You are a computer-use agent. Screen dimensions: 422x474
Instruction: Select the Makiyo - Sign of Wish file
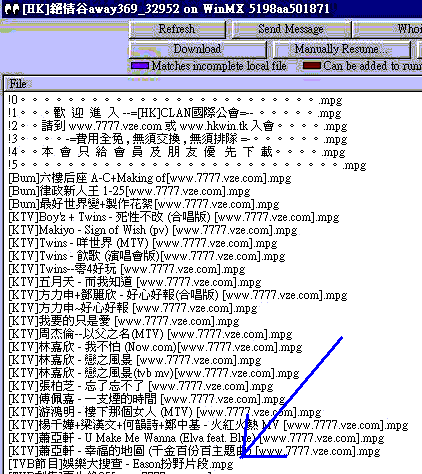pos(153,230)
